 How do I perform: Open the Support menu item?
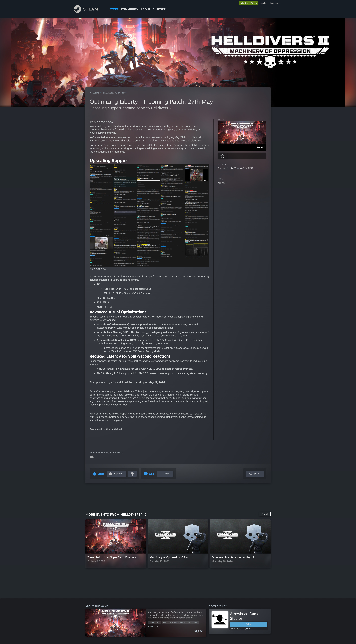point(159,9)
